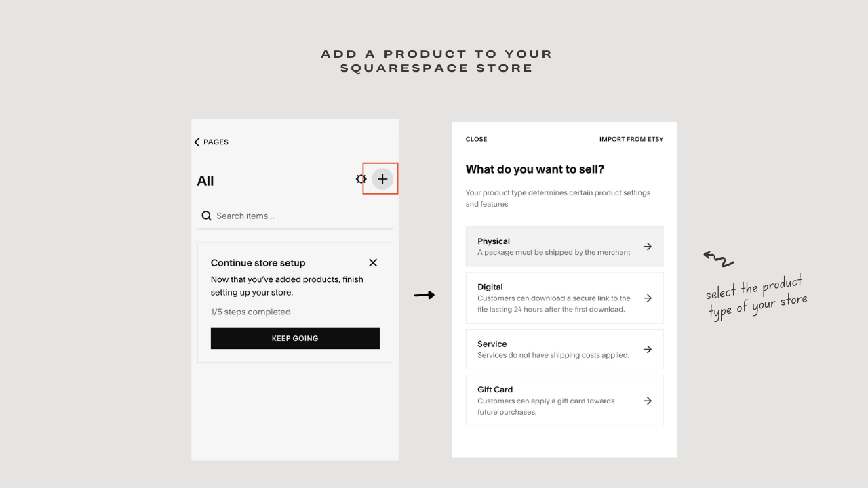Choose the Service product type
Screen dimensions: 868x488
(564, 350)
